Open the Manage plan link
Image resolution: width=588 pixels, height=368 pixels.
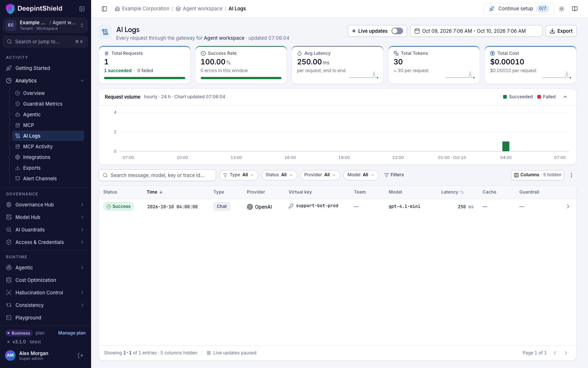click(x=72, y=333)
